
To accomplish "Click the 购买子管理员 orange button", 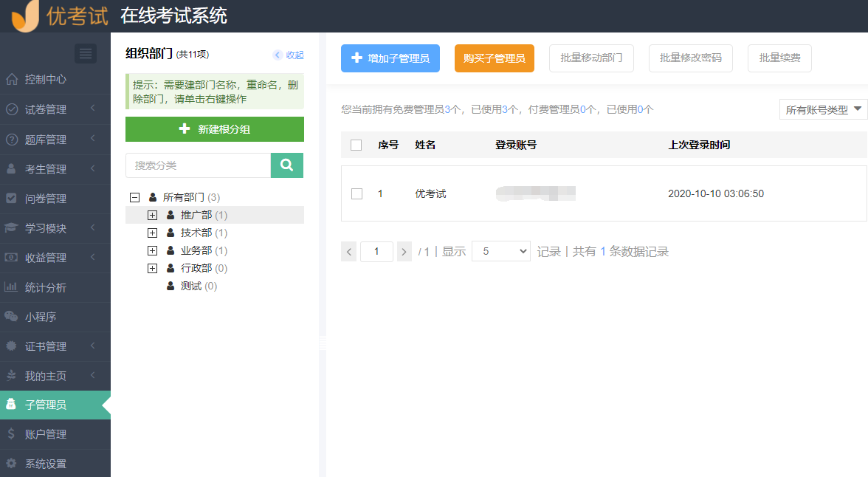I will 495,58.
